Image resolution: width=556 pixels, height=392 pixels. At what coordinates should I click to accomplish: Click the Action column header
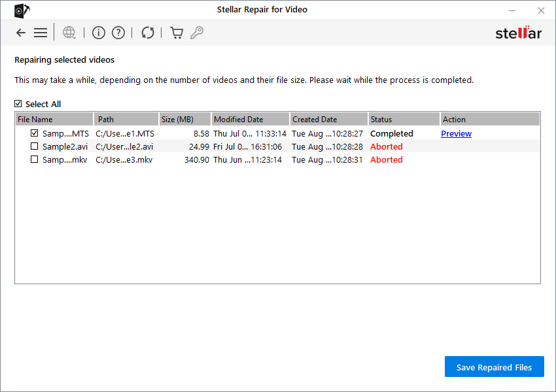tap(490, 120)
